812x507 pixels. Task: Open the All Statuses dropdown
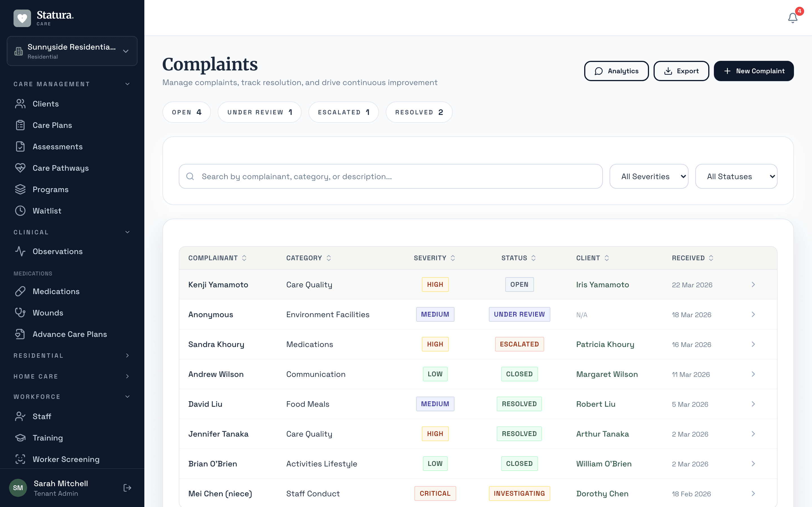click(x=736, y=176)
